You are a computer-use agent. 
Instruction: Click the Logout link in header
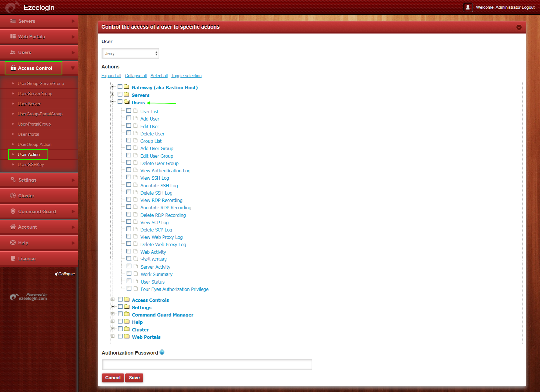pyautogui.click(x=528, y=7)
